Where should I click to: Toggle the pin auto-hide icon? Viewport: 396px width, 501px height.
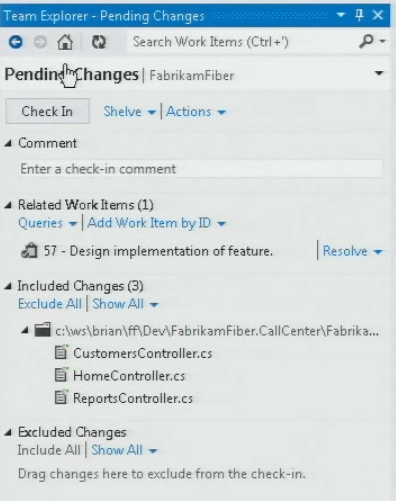pyautogui.click(x=359, y=15)
